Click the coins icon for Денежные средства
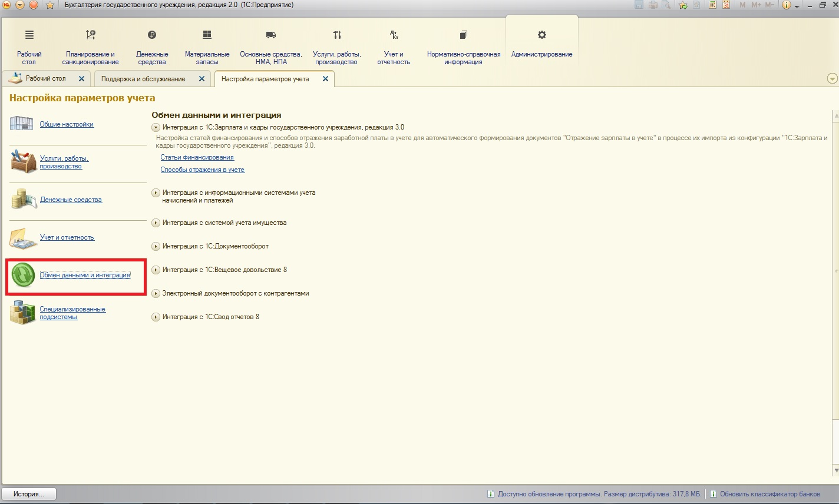Image resolution: width=839 pixels, height=504 pixels. [24, 199]
